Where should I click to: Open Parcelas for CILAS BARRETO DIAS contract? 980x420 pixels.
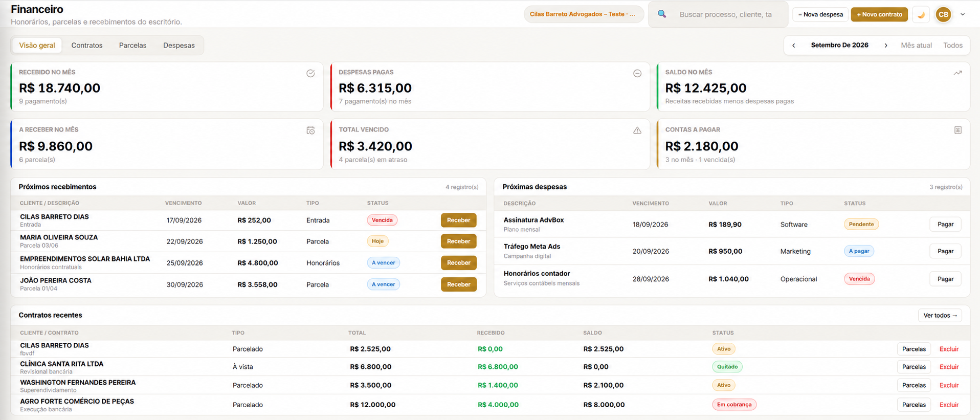coord(914,349)
